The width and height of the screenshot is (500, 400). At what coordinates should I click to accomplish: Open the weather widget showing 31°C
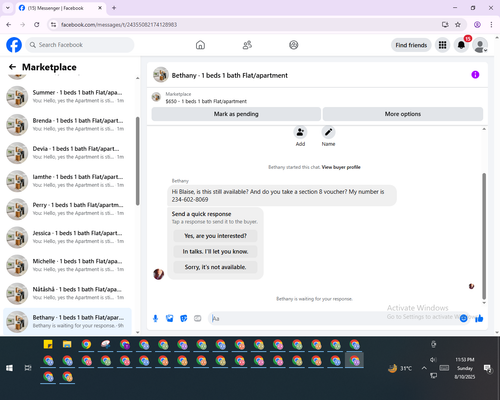point(400,368)
